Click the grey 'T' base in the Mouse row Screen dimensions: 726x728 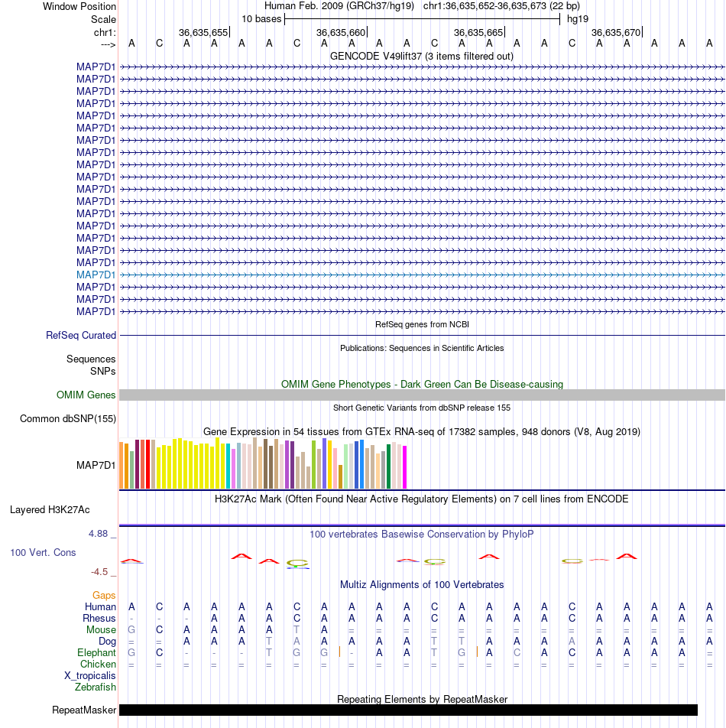point(297,630)
